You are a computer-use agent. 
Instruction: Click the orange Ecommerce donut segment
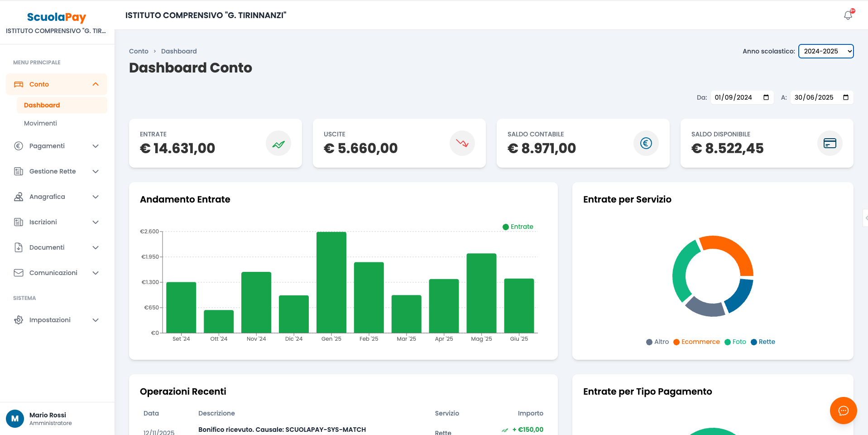(734, 250)
